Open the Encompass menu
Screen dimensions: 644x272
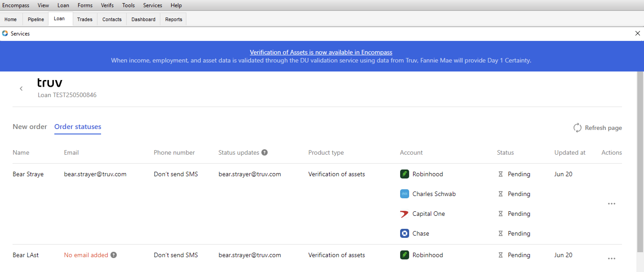coord(15,5)
